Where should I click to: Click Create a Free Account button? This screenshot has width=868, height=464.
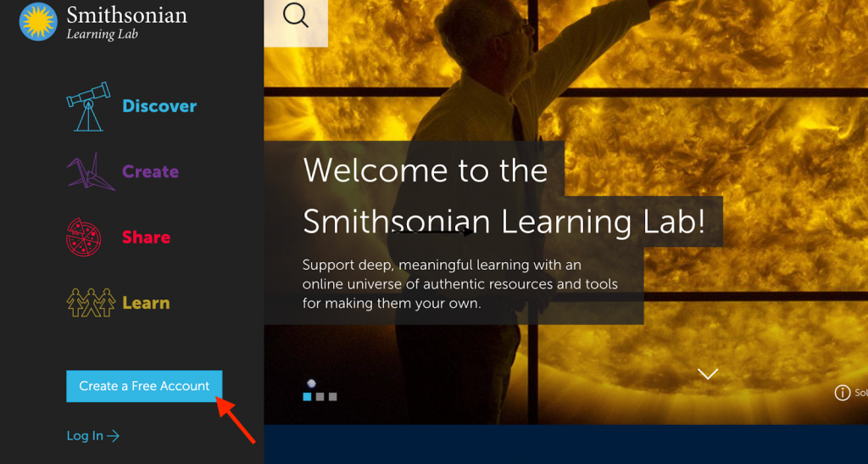pos(144,386)
